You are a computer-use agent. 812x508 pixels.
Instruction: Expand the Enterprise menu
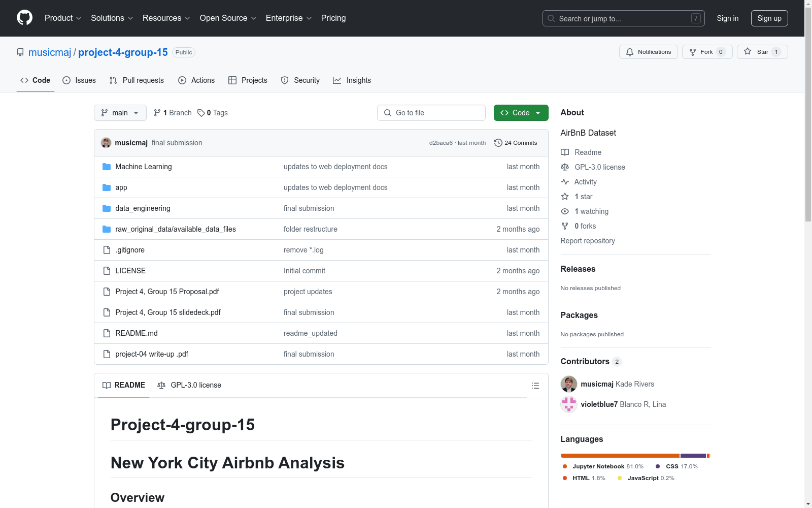click(289, 18)
